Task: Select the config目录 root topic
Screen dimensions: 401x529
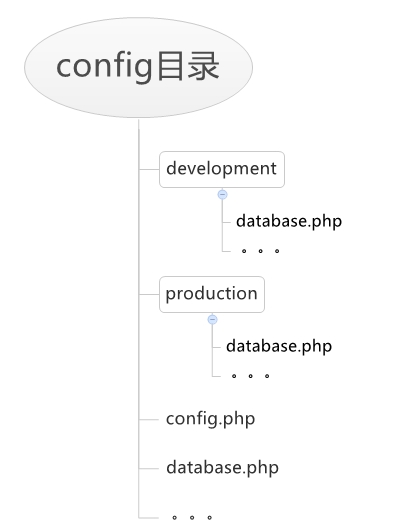Action: 138,67
